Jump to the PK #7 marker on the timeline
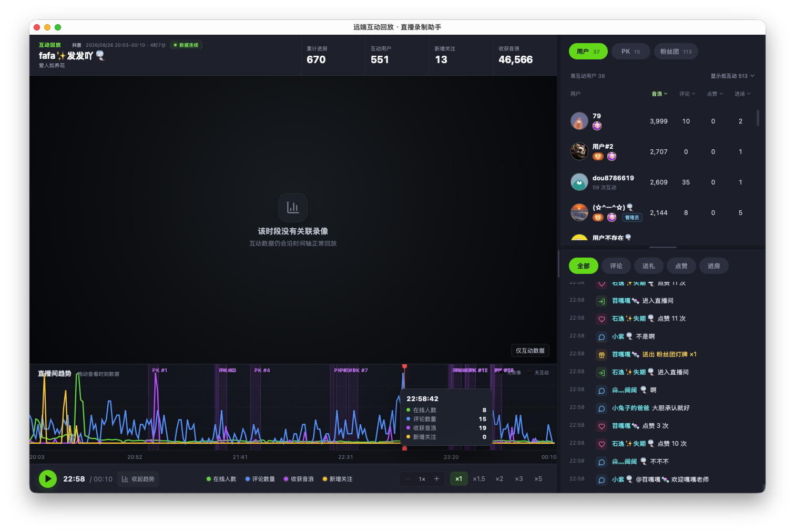 [x=360, y=371]
